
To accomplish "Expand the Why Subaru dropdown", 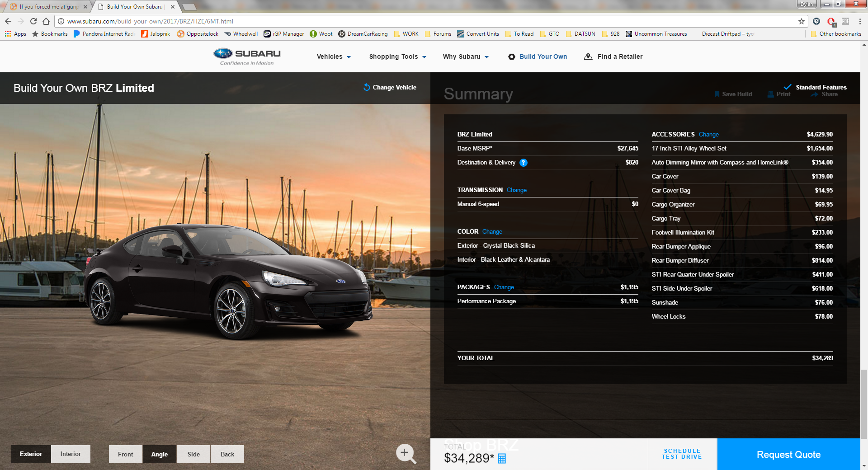I will coord(466,56).
